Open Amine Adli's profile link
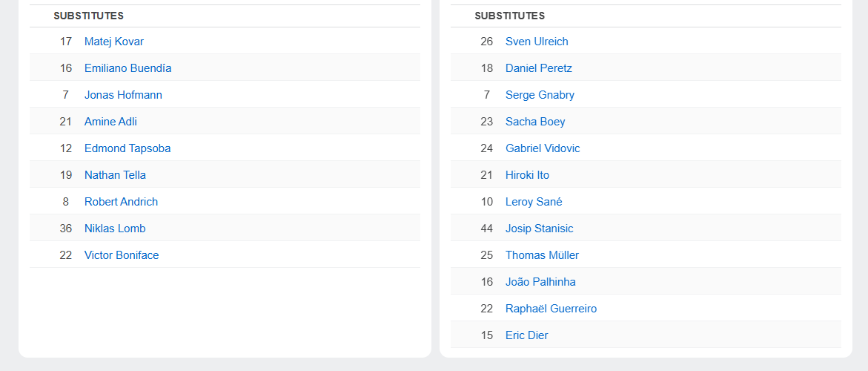The width and height of the screenshot is (868, 371). 110,122
